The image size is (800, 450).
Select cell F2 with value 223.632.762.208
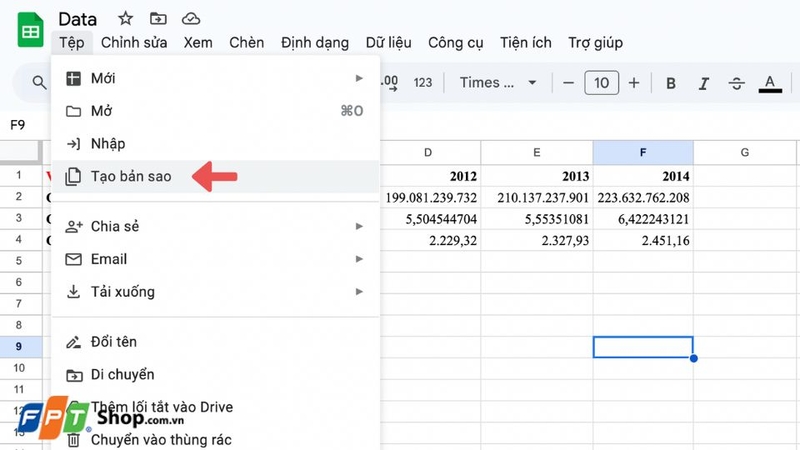[x=642, y=197]
